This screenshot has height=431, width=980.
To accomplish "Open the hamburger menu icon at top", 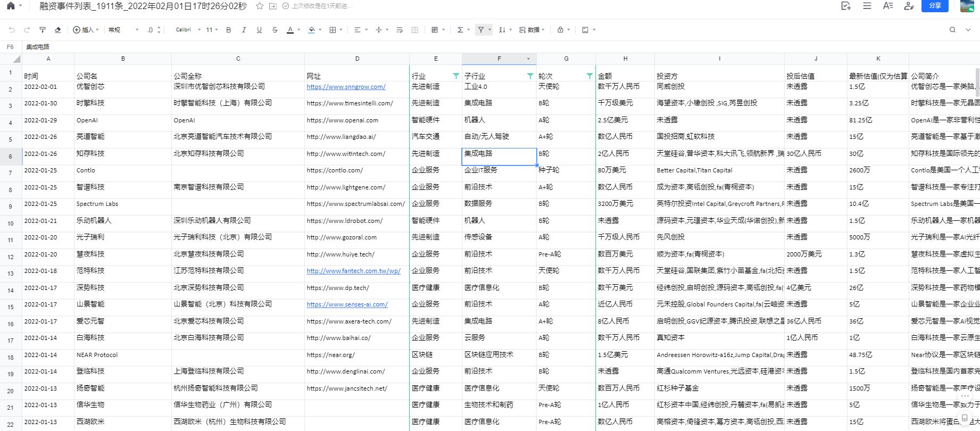I will tap(867, 6).
